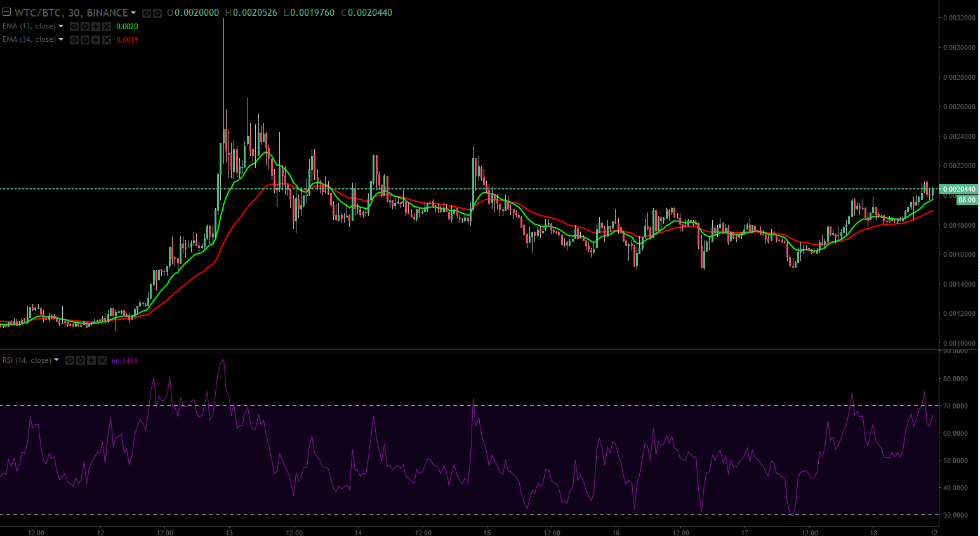This screenshot has width=980, height=536.
Task: Open the EMA (13, close) dropdown arrow
Action: click(x=61, y=26)
